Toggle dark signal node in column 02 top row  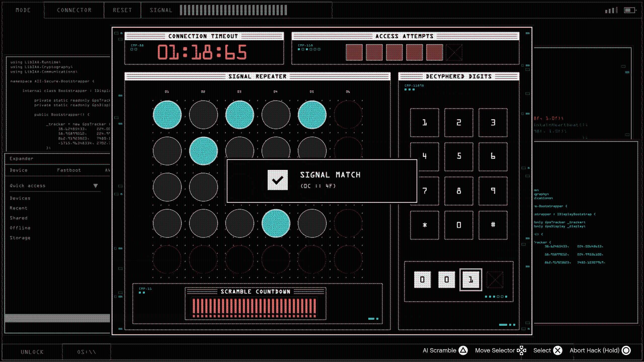click(203, 115)
